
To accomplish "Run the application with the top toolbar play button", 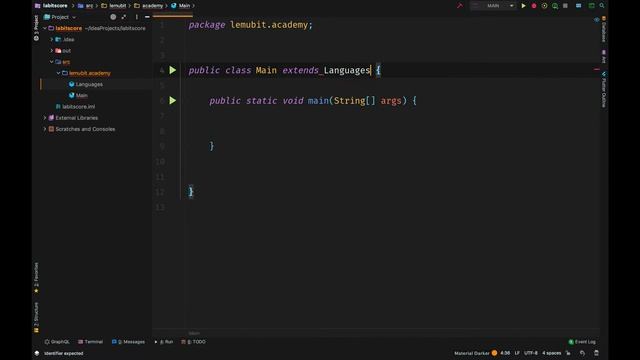I will pos(523,6).
